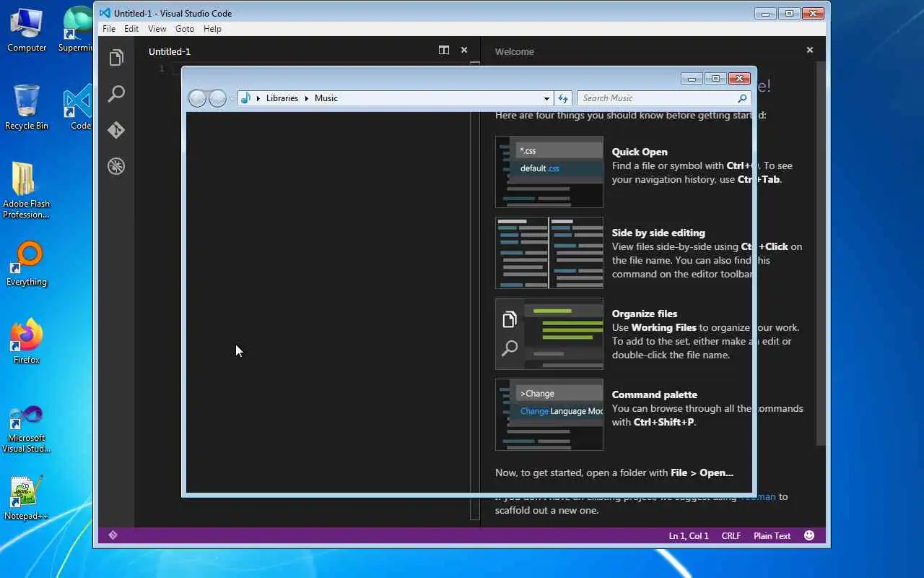Click the feedback smiley in status bar
Viewport: 924px width, 578px height.
(809, 535)
